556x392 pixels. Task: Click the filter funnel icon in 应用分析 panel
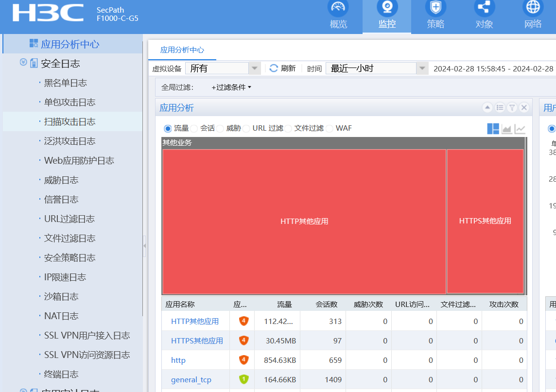tap(512, 108)
